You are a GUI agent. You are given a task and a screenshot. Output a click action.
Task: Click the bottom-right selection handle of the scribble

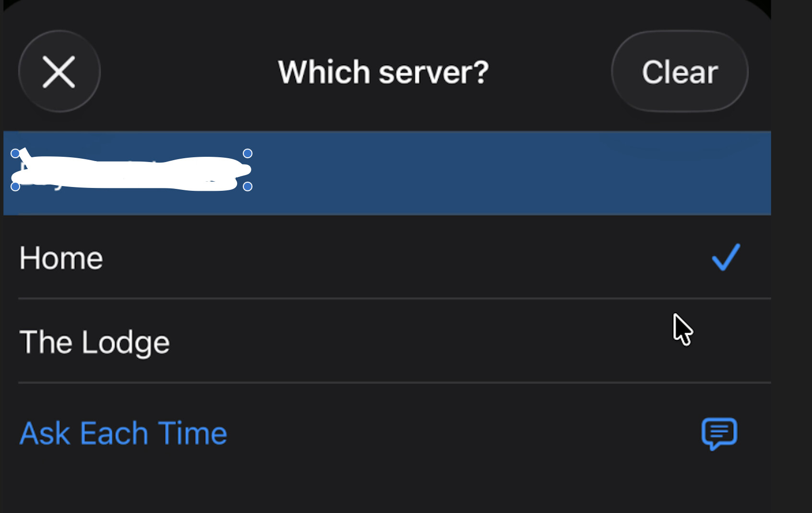pyautogui.click(x=248, y=187)
